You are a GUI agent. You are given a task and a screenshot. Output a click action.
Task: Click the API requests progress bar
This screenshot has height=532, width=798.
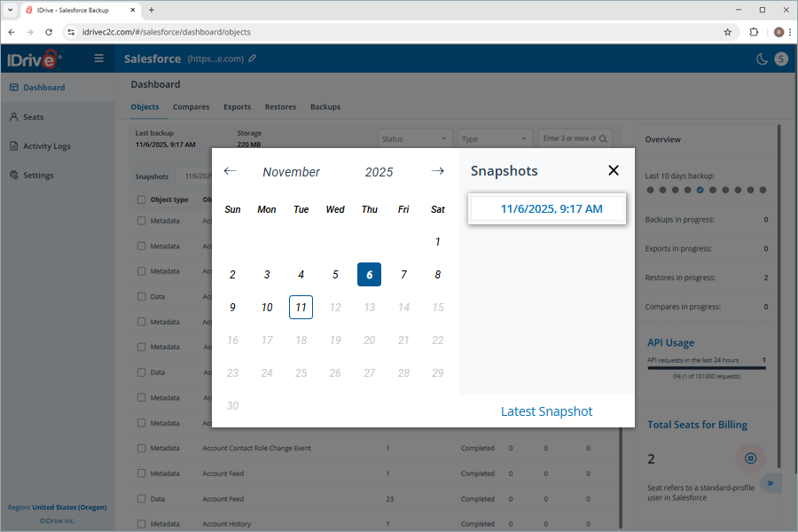coord(707,368)
